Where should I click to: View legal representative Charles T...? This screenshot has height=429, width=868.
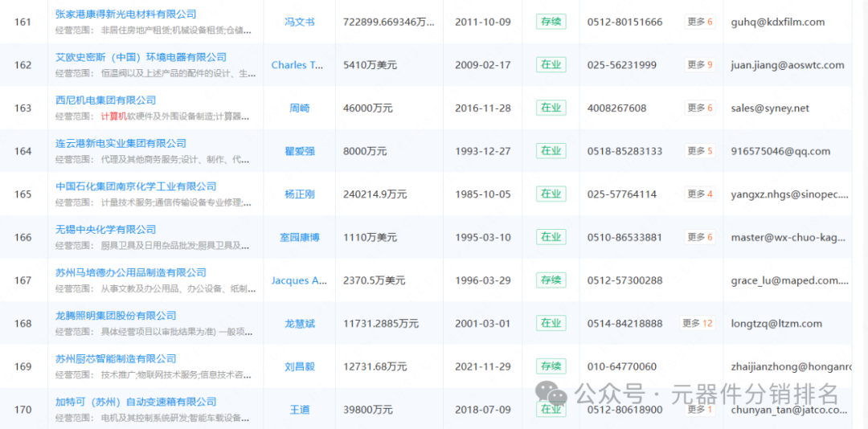(297, 65)
